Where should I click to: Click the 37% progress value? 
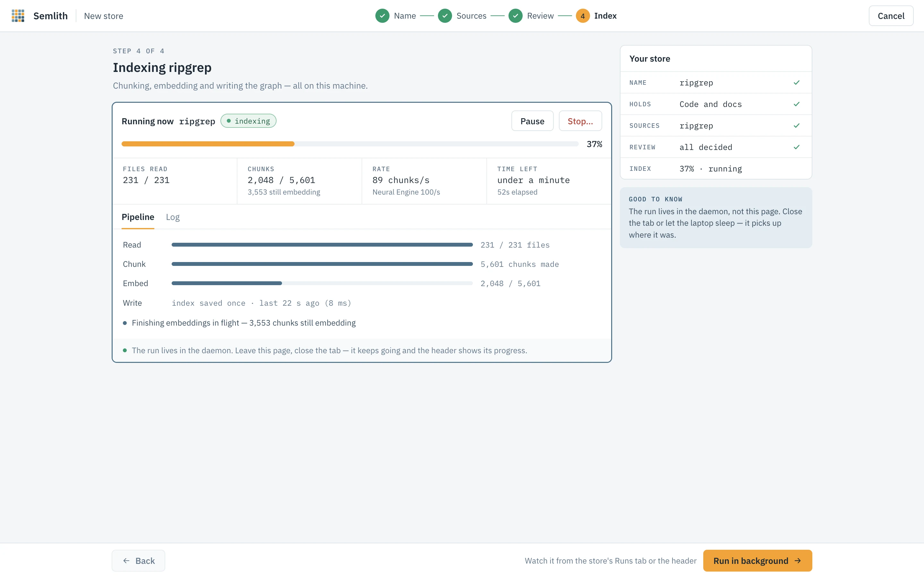click(594, 144)
